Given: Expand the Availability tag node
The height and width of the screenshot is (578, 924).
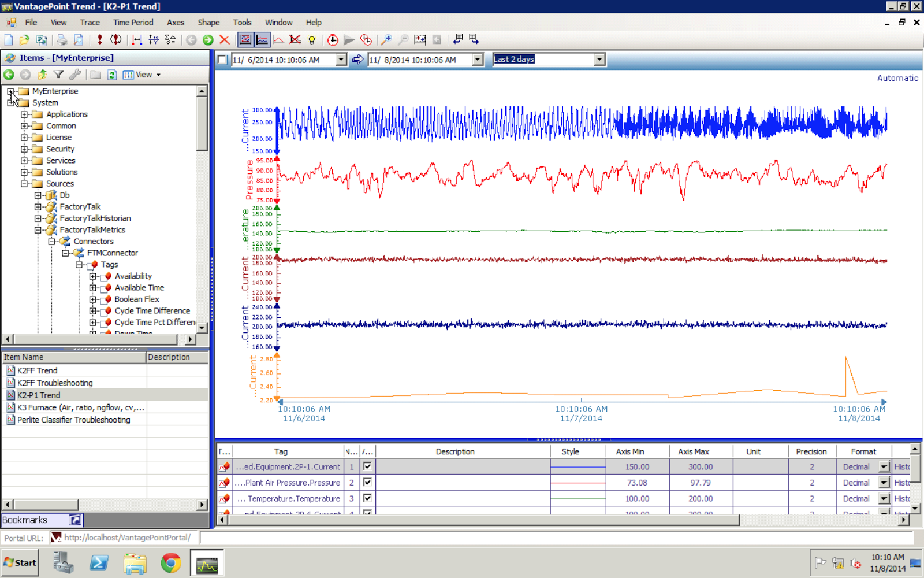Looking at the screenshot, I should pos(93,276).
